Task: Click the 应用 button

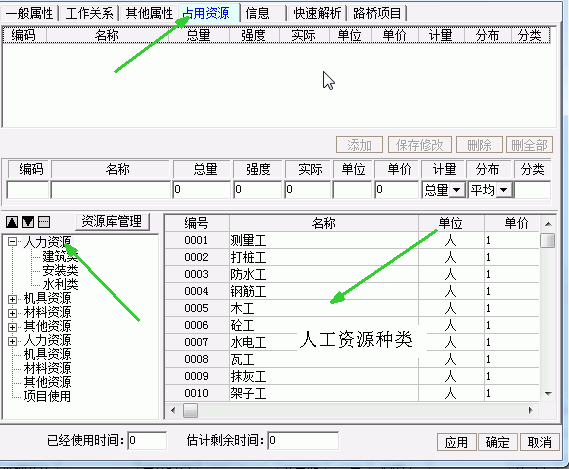Action: click(x=457, y=442)
